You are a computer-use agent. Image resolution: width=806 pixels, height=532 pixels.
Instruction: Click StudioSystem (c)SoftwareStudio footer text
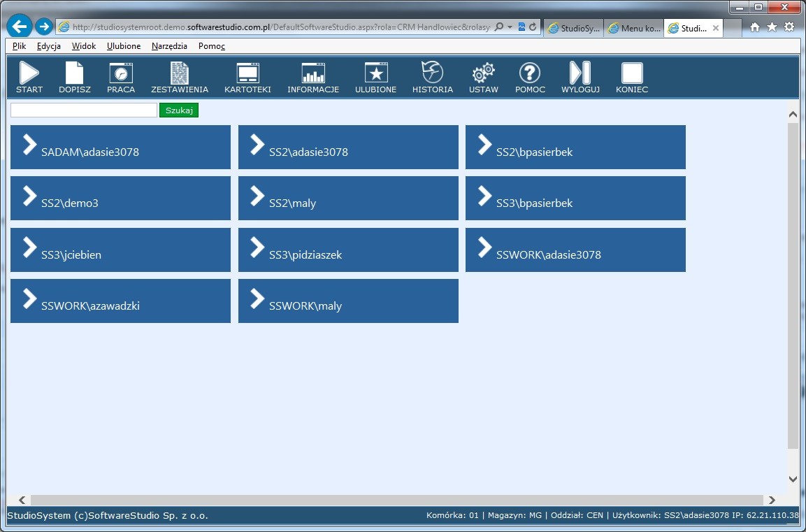pyautogui.click(x=108, y=515)
